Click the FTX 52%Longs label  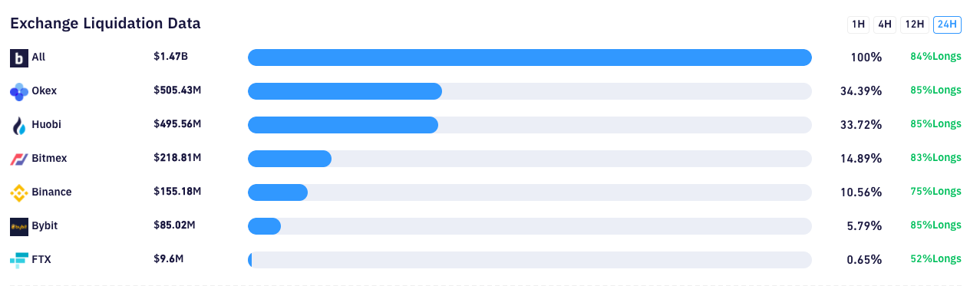(935, 259)
